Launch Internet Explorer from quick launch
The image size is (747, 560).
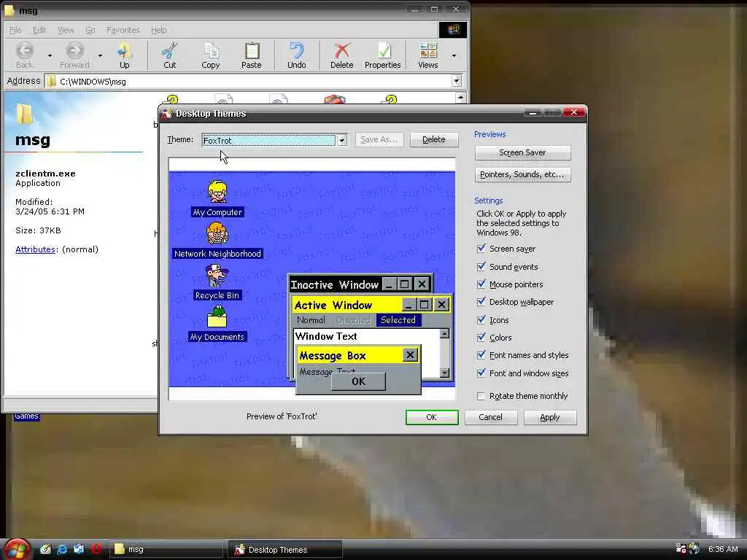click(x=62, y=549)
